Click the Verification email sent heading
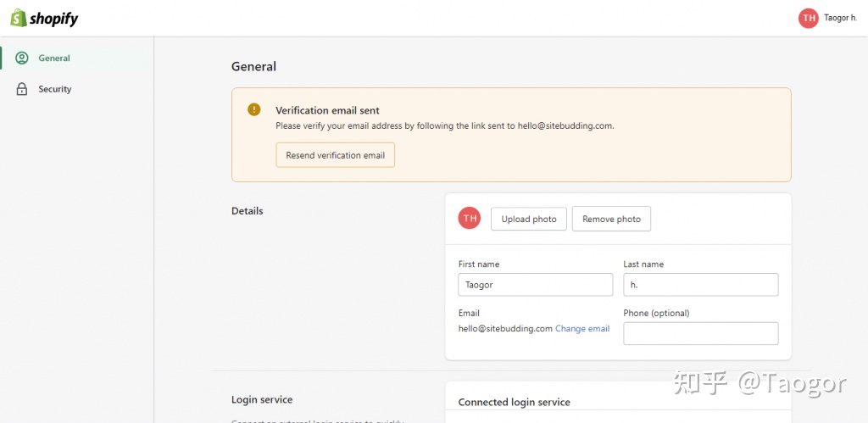This screenshot has width=868, height=423. [327, 110]
